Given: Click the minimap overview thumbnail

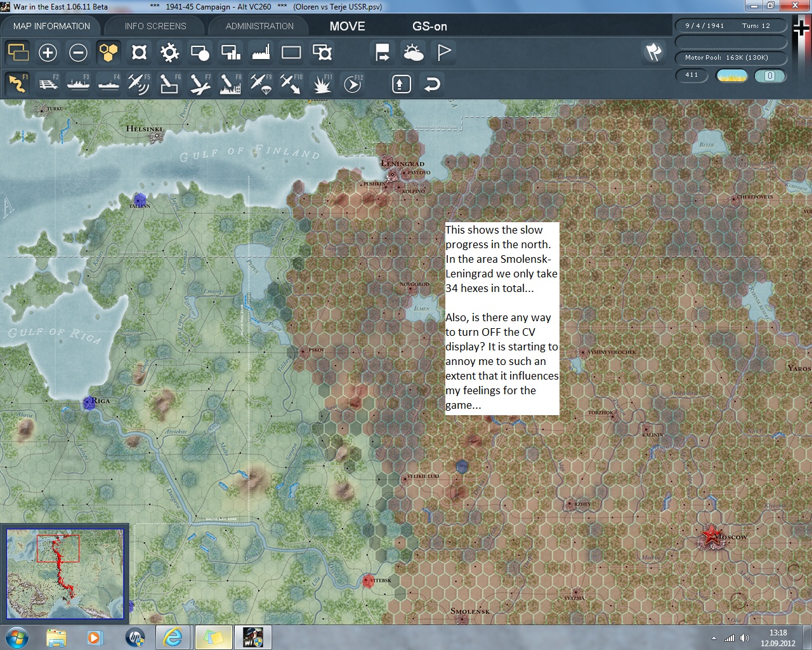Looking at the screenshot, I should point(65,573).
